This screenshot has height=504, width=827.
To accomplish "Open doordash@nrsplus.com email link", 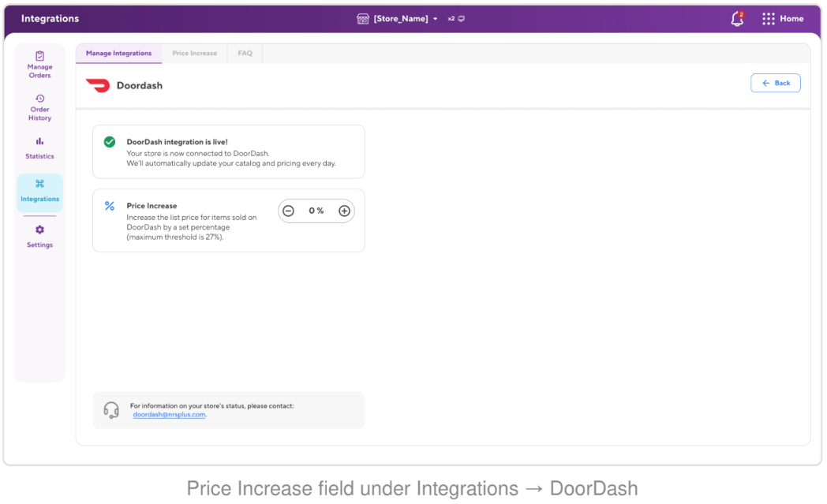I will [169, 415].
